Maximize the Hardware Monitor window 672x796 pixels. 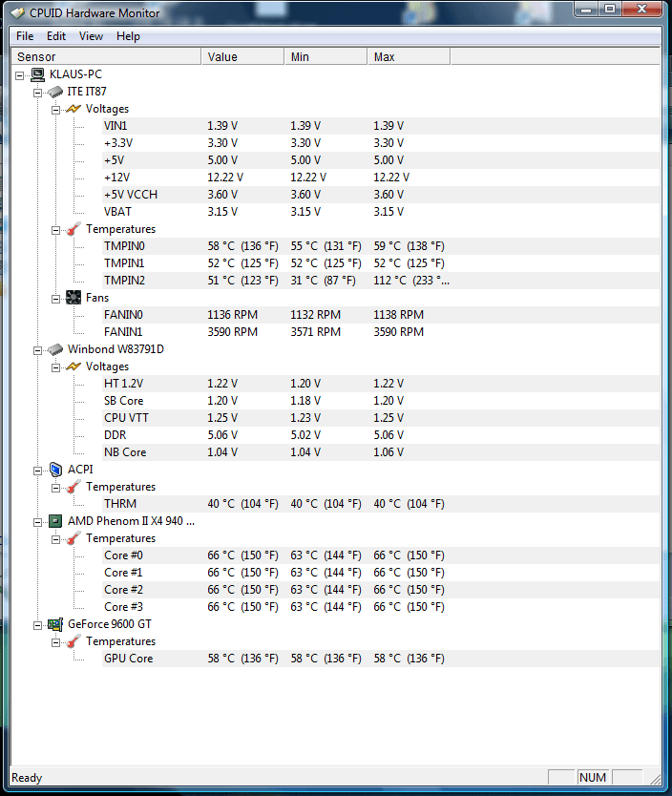tap(610, 10)
